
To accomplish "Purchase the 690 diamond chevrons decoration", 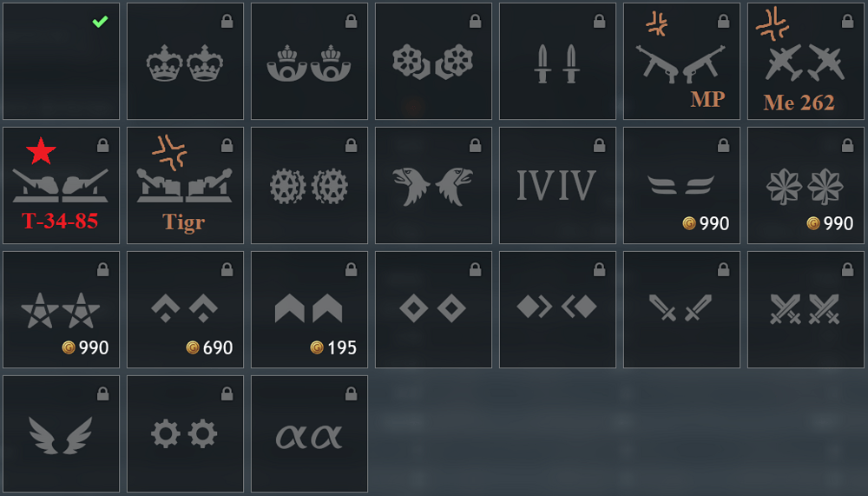I will [x=185, y=309].
